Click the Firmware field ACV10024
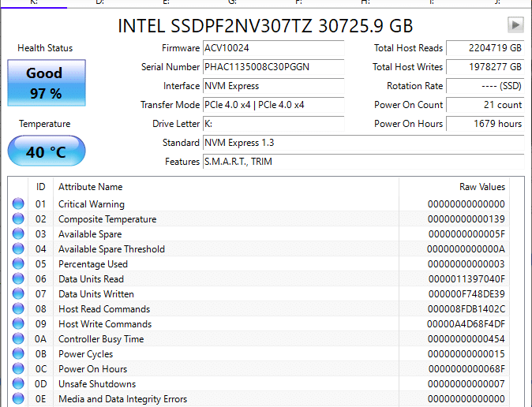Image resolution: width=532 pixels, height=407 pixels. [273, 48]
